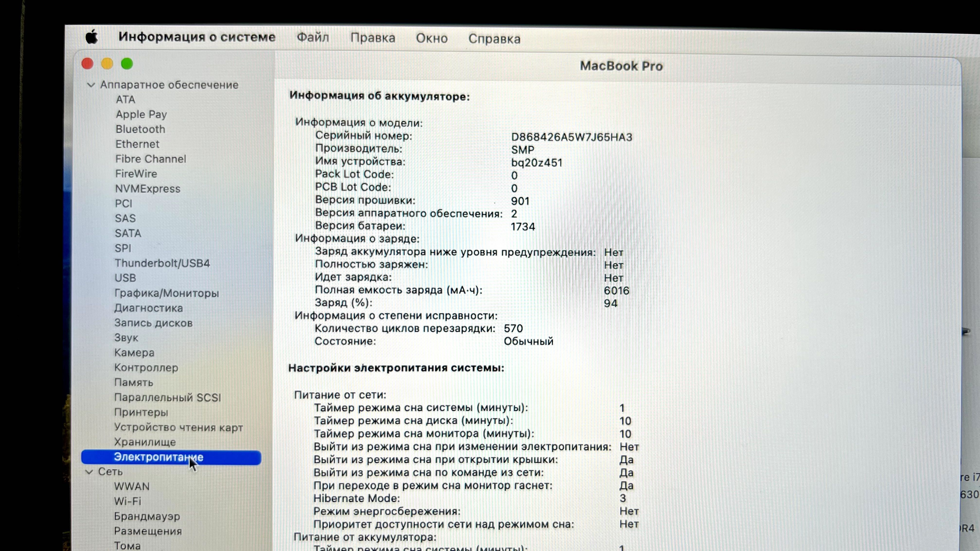Select Принтеры in the sidebar
The width and height of the screenshot is (980, 551).
click(x=141, y=413)
